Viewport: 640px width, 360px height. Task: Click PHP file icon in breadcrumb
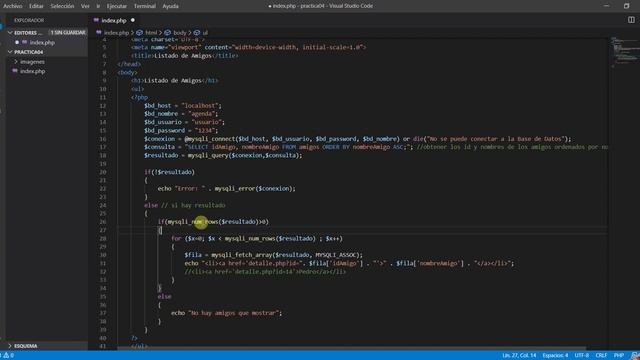point(99,32)
